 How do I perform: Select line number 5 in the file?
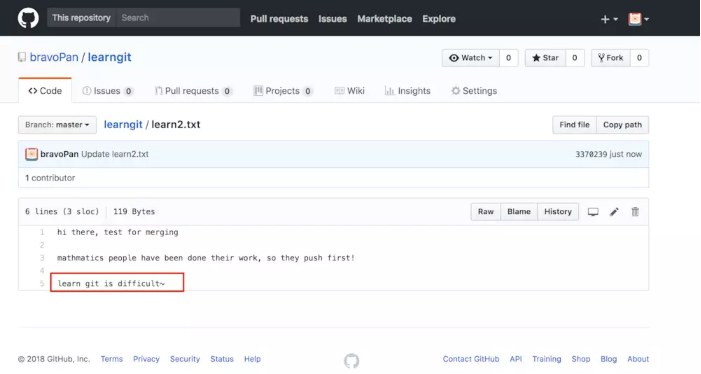(42, 283)
